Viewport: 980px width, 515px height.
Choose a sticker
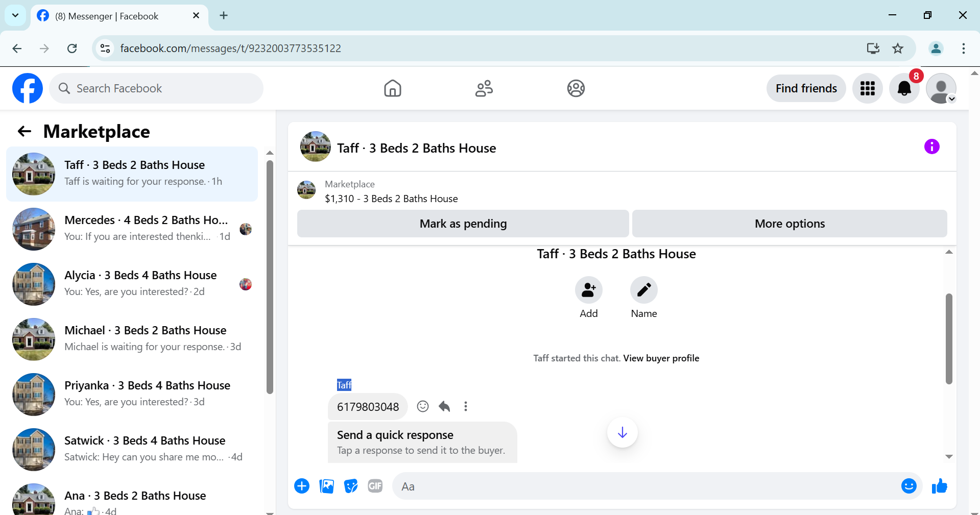351,486
